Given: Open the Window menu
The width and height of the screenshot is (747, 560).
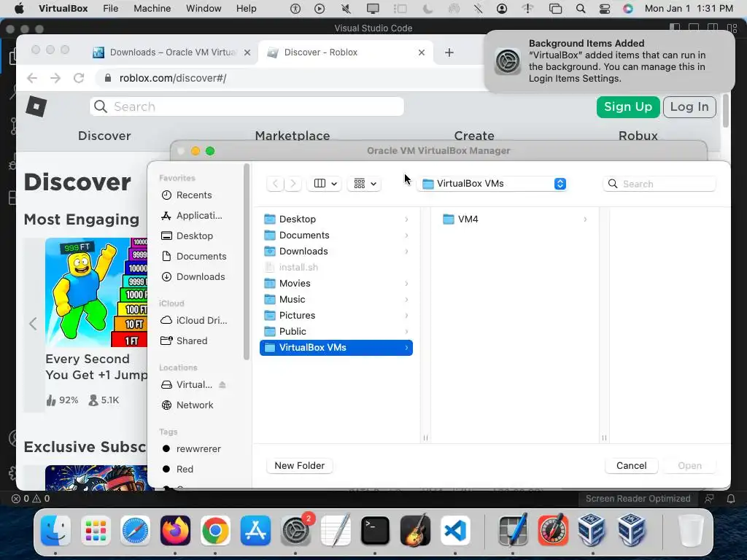Looking at the screenshot, I should coord(204,9).
